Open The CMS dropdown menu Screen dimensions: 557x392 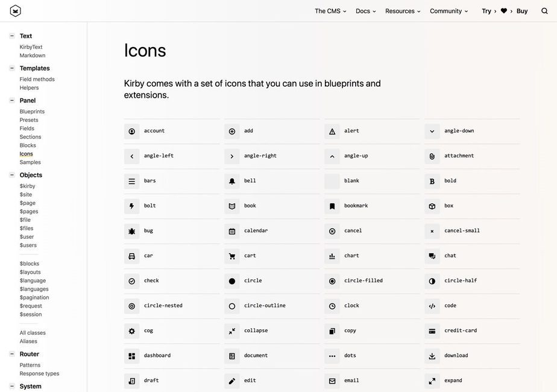pyautogui.click(x=330, y=11)
